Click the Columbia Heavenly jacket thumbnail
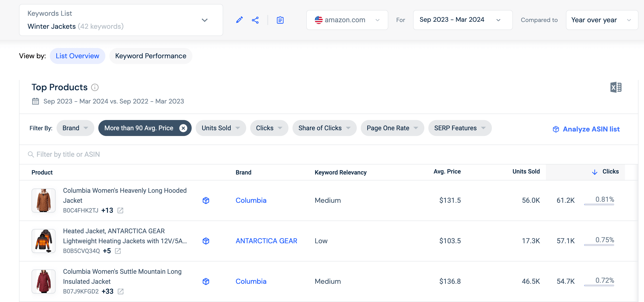Image resolution: width=644 pixels, height=302 pixels. [x=44, y=200]
